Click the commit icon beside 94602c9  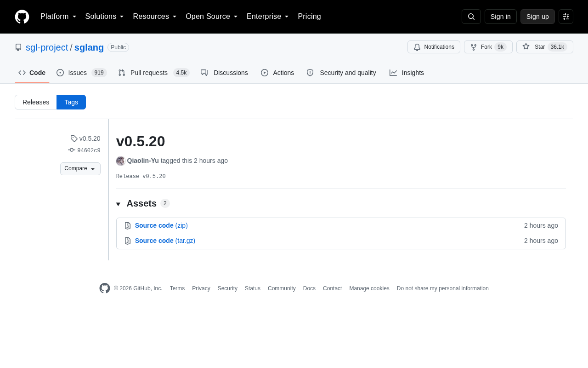[72, 150]
